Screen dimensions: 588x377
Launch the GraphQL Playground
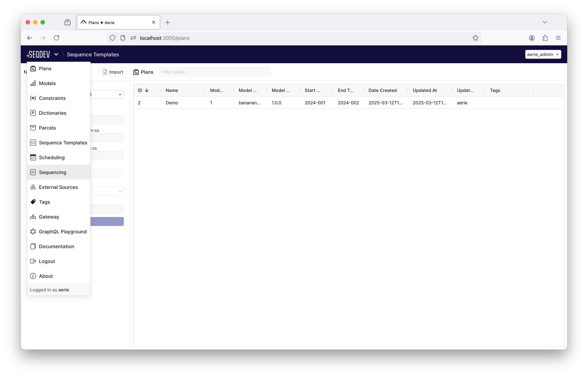pos(63,231)
